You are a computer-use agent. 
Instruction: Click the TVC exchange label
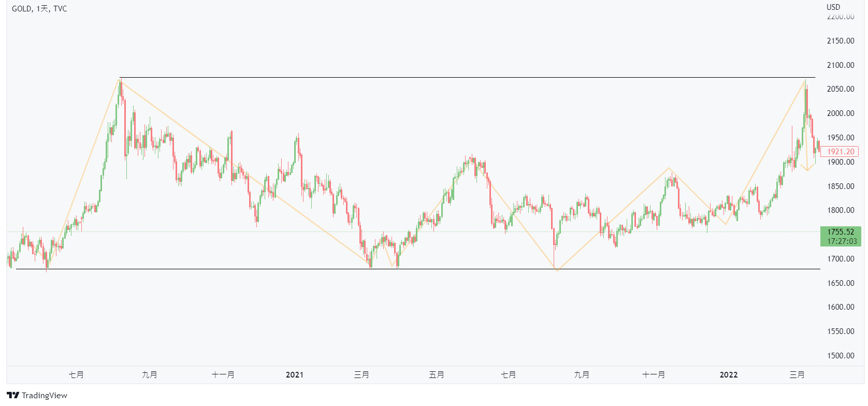tap(60, 9)
